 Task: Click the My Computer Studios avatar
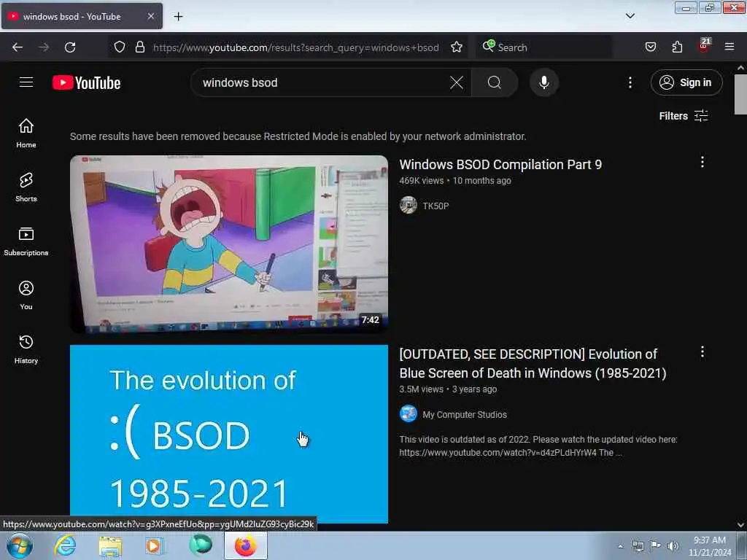tap(409, 414)
